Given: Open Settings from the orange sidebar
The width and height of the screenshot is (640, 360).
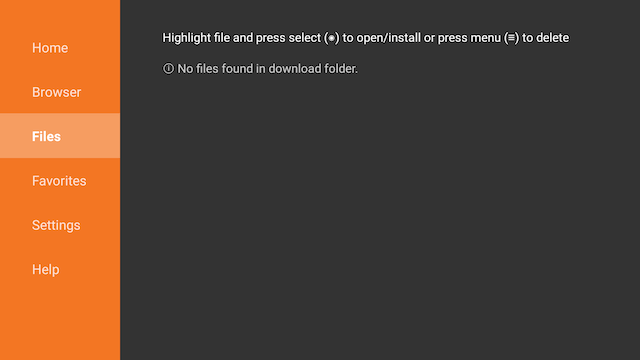Looking at the screenshot, I should 60,225.
